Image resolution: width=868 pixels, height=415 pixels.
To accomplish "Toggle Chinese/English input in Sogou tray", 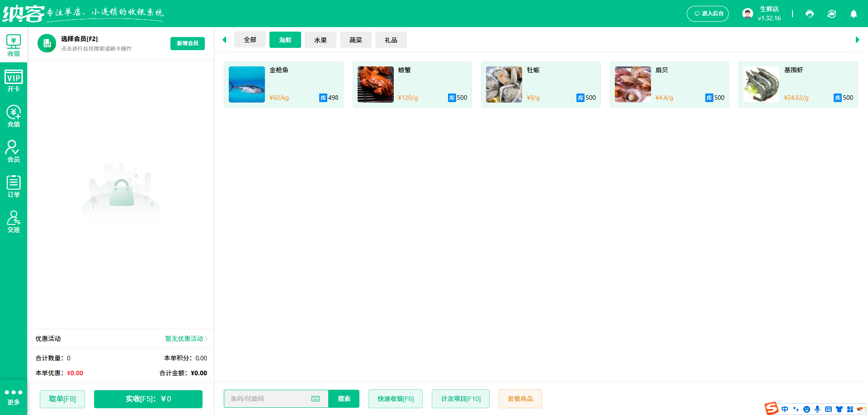I will [785, 409].
